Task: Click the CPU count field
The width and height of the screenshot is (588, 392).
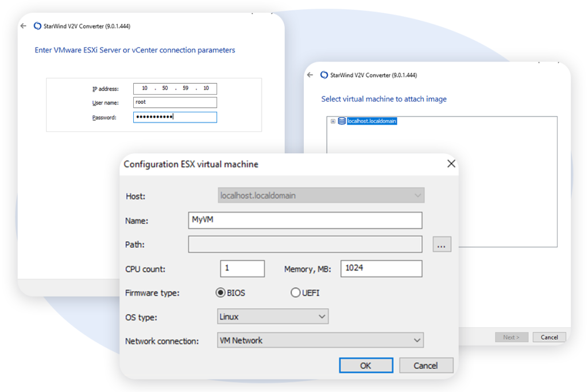Action: pos(242,269)
